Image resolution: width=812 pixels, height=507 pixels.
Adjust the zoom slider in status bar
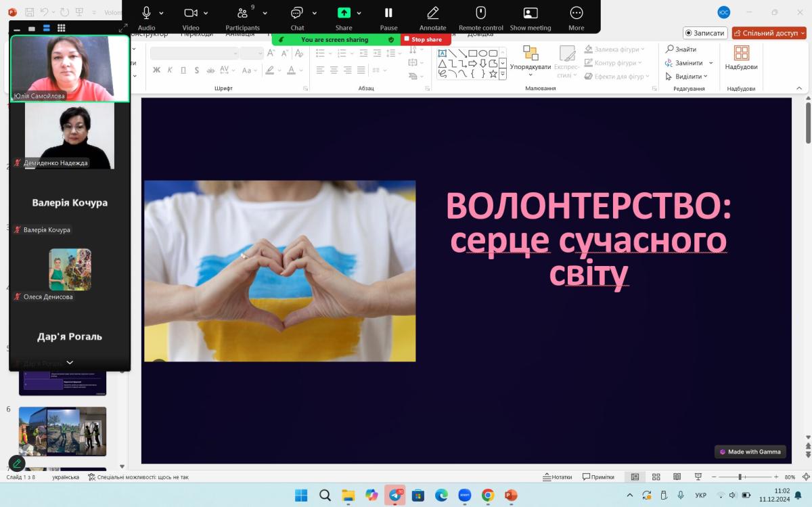click(x=739, y=477)
